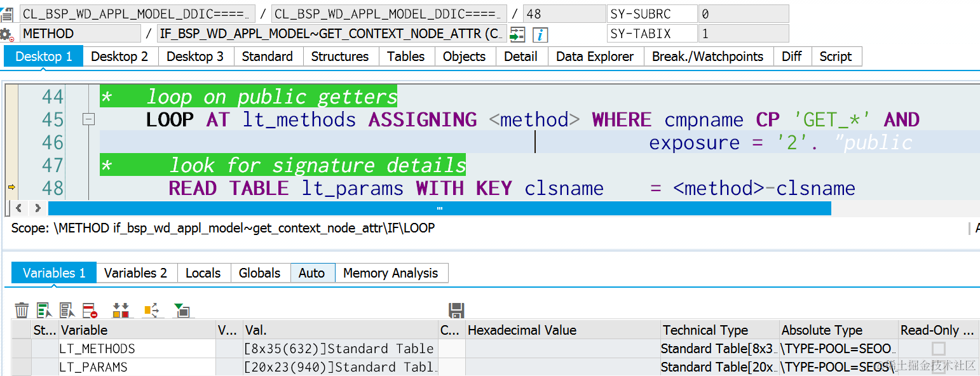Click the SY-TABIX value field
The width and height of the screenshot is (980, 376).
coord(744,34)
